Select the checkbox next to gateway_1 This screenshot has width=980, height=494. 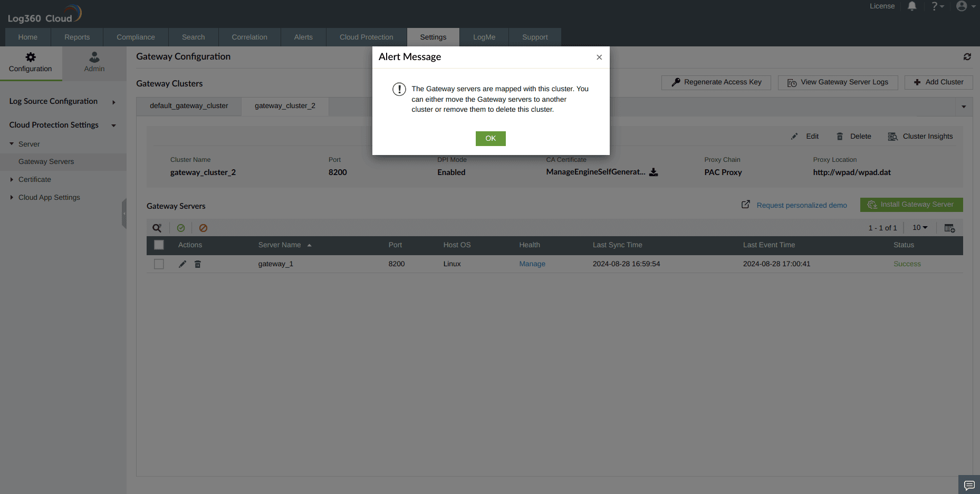[159, 264]
